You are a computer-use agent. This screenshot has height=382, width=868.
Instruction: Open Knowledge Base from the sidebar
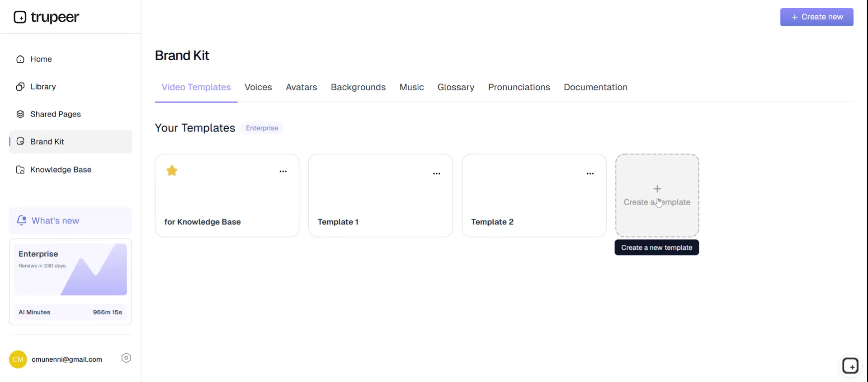point(71,170)
